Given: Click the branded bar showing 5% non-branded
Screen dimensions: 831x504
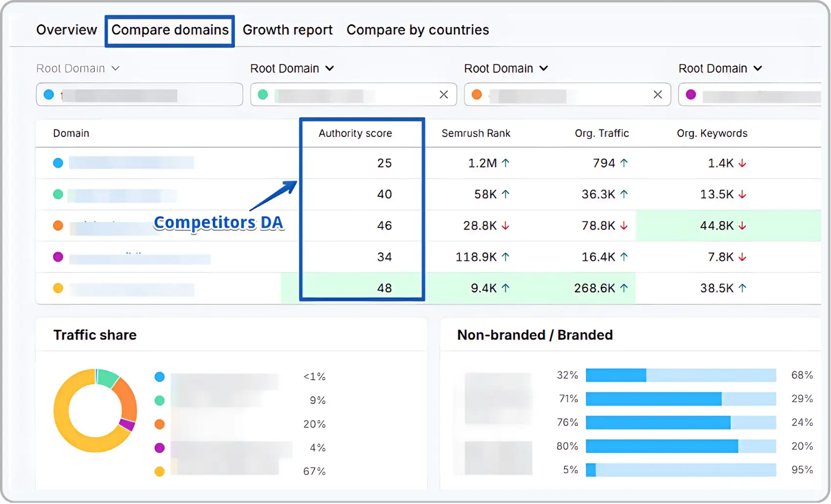Looking at the screenshot, I should coord(681,470).
